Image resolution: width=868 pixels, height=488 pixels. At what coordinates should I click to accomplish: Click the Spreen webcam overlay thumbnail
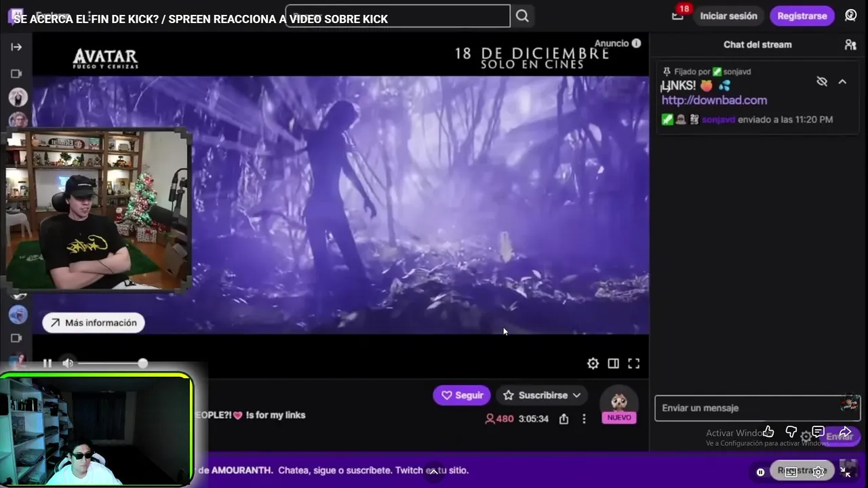[x=98, y=211]
